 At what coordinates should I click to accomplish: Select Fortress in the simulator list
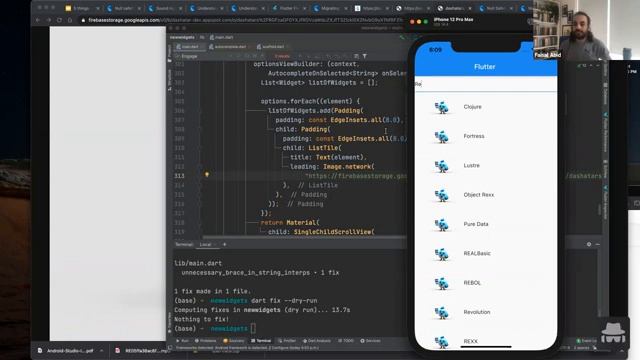click(474, 136)
